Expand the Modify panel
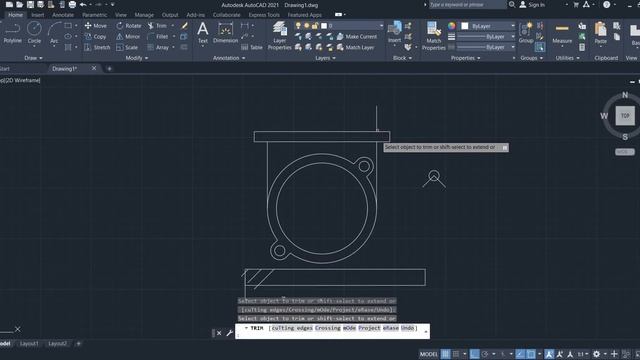The width and height of the screenshot is (640, 360). click(137, 58)
